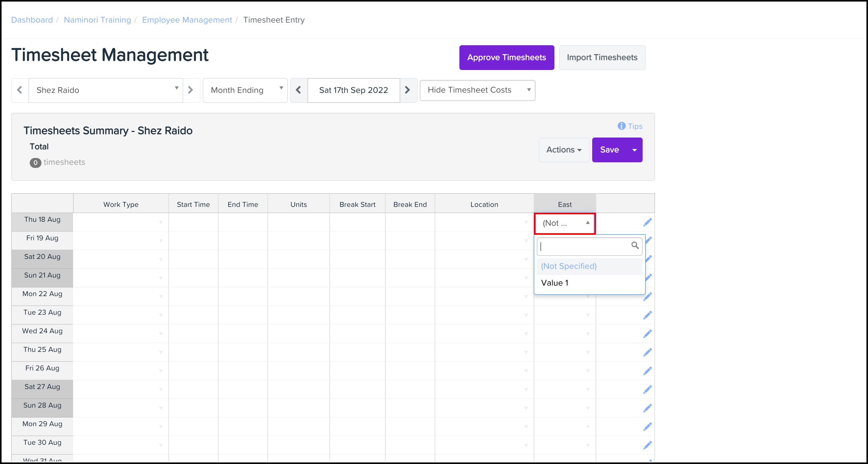Click pencil edit icon for Tue 23 Aug
Screen dimensions: 868x464
647,315
